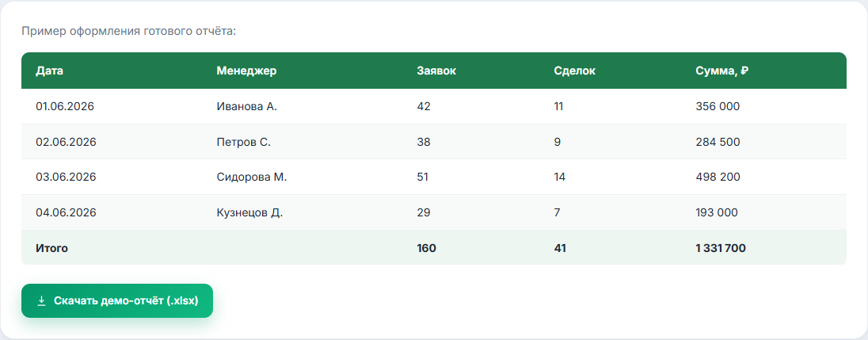
Task: Click the caption Пример оформления готового отчёта
Action: click(x=129, y=31)
